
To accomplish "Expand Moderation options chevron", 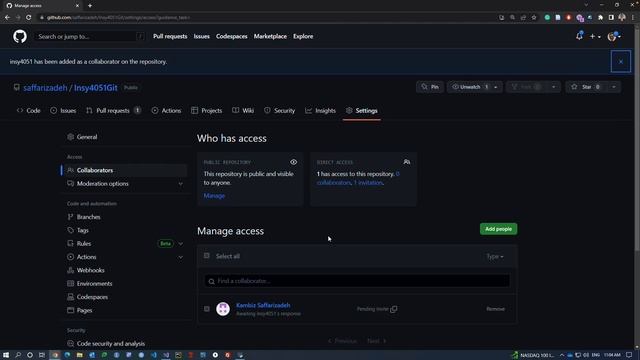I will tap(180, 184).
